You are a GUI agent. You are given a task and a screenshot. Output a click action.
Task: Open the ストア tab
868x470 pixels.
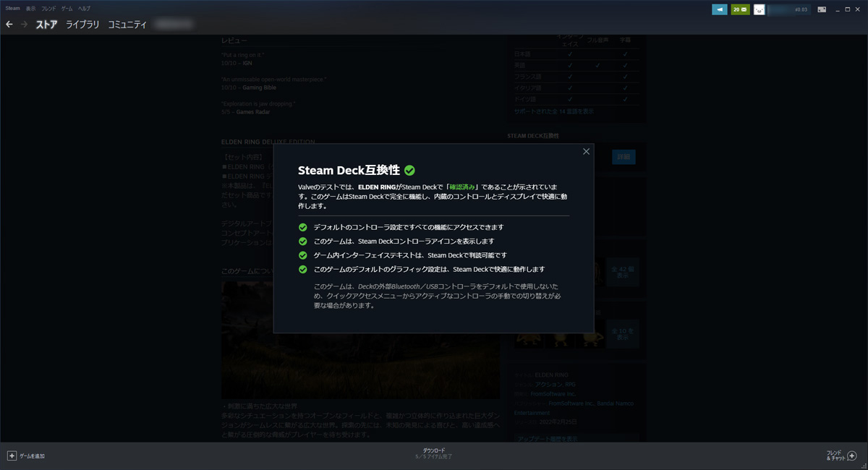(x=46, y=25)
